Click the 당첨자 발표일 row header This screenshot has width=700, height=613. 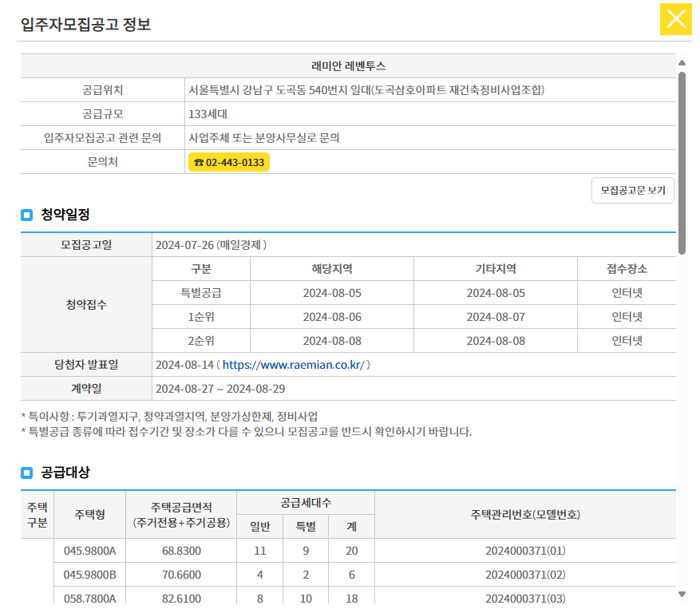pyautogui.click(x=86, y=365)
